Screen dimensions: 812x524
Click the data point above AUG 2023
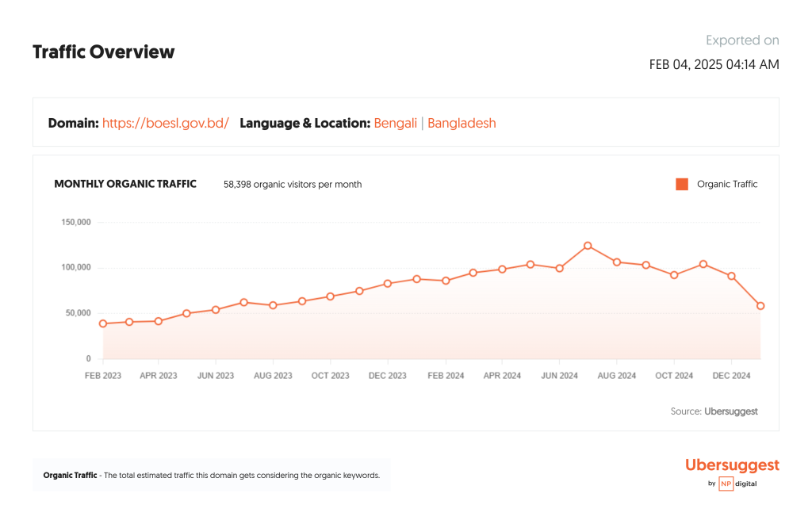pos(273,305)
